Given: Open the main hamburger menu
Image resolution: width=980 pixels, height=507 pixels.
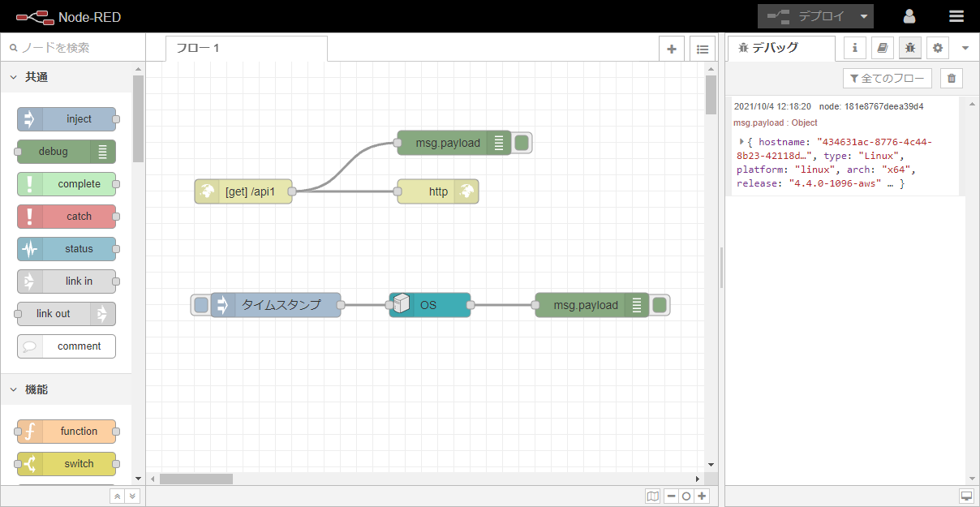Looking at the screenshot, I should (956, 16).
